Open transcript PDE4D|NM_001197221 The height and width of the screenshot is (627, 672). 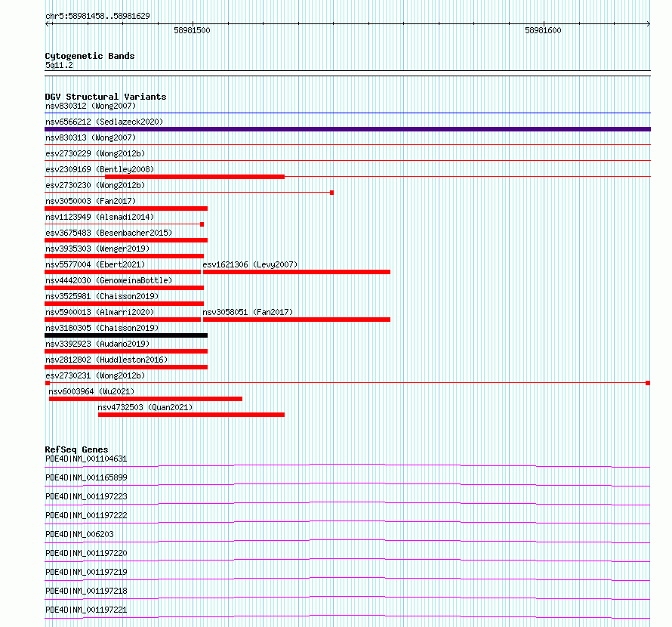(x=86, y=610)
